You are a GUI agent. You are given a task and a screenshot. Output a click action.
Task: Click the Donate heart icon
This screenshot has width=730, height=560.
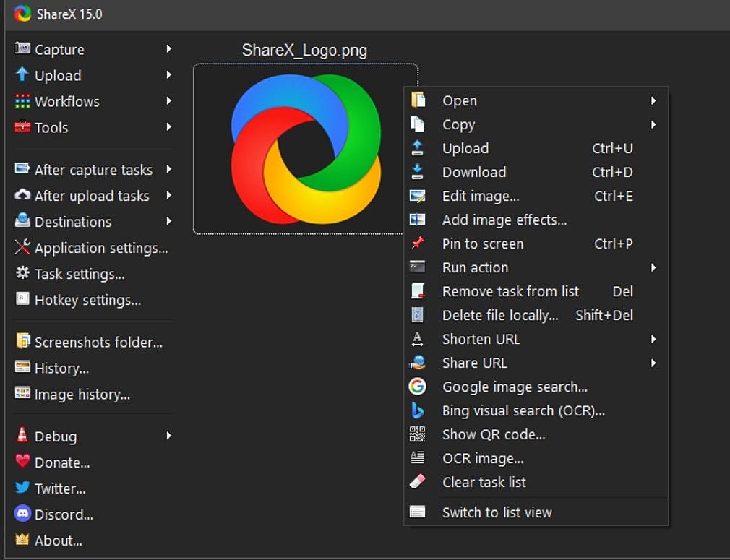point(22,461)
